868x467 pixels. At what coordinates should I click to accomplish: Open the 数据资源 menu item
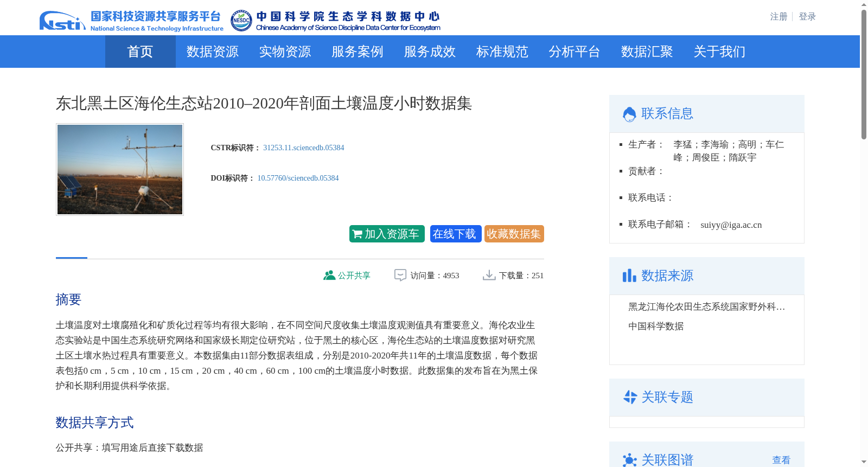pyautogui.click(x=213, y=52)
